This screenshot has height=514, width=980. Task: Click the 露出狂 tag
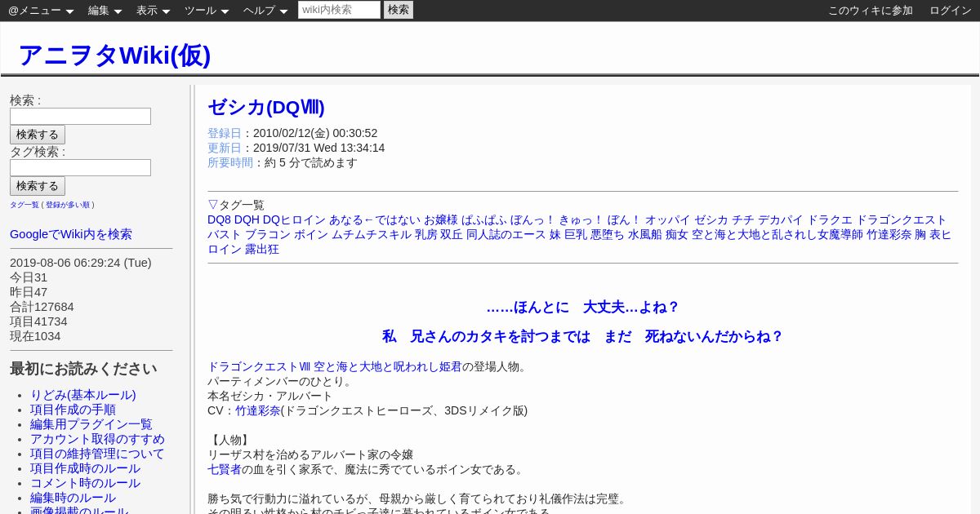click(x=262, y=249)
